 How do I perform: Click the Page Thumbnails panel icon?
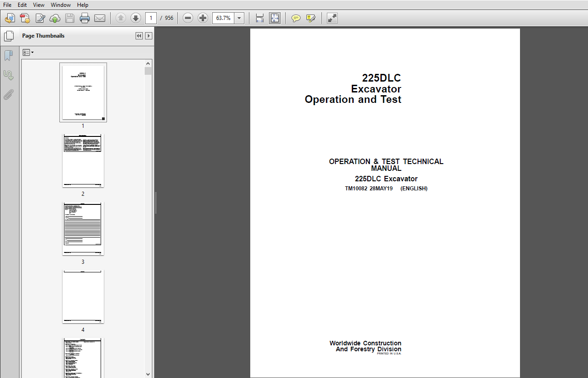[x=9, y=36]
